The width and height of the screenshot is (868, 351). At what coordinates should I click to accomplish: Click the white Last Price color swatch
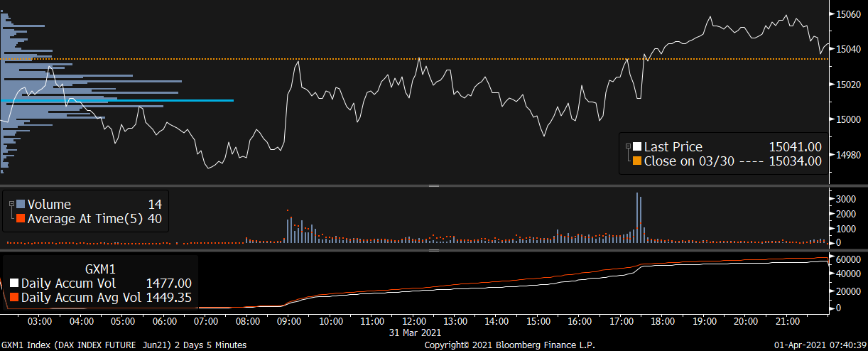pos(637,147)
